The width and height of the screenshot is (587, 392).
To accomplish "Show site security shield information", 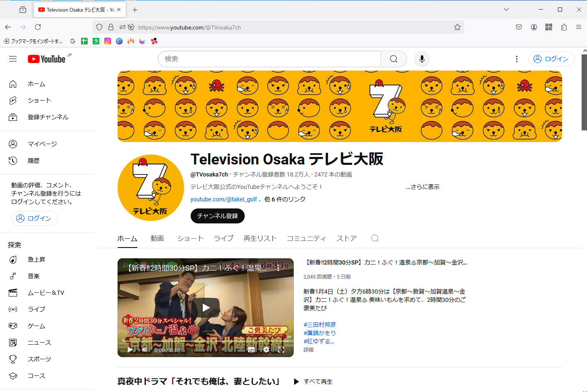I will pyautogui.click(x=99, y=27).
